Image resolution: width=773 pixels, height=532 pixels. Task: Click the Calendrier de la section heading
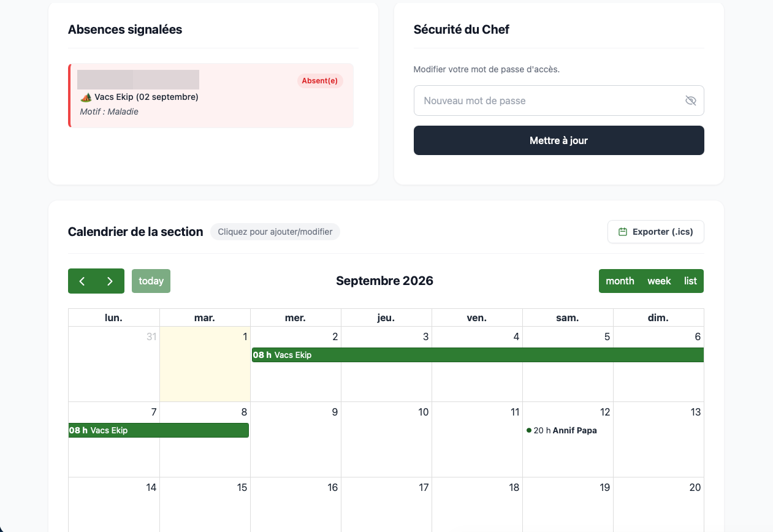(135, 232)
